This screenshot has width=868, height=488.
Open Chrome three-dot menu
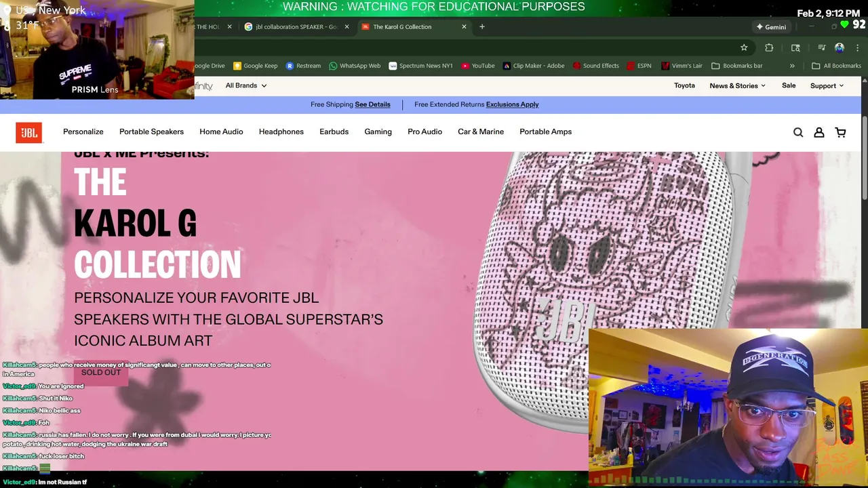click(858, 47)
